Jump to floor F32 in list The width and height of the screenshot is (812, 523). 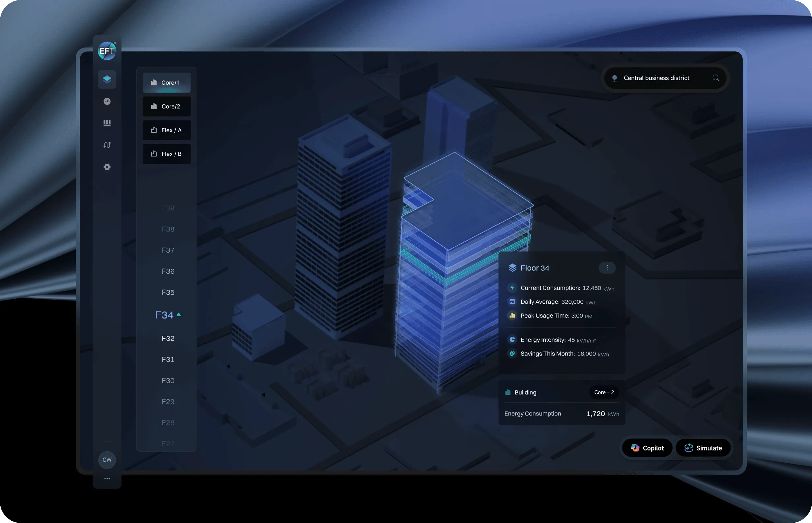pos(168,339)
